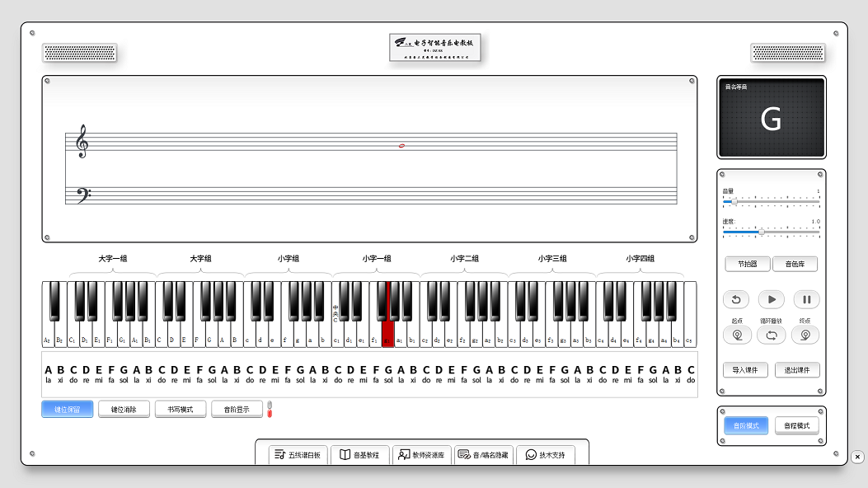Click the product logo nameplate at top

point(435,48)
